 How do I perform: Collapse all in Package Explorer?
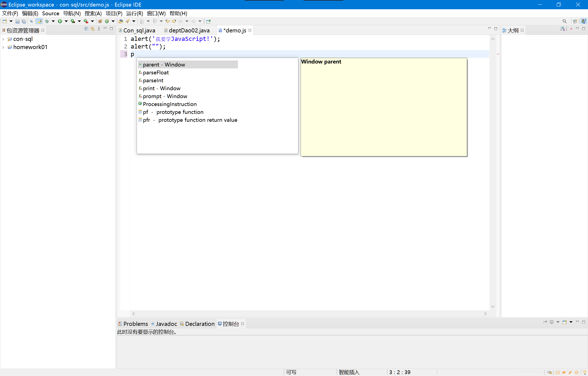(87, 29)
